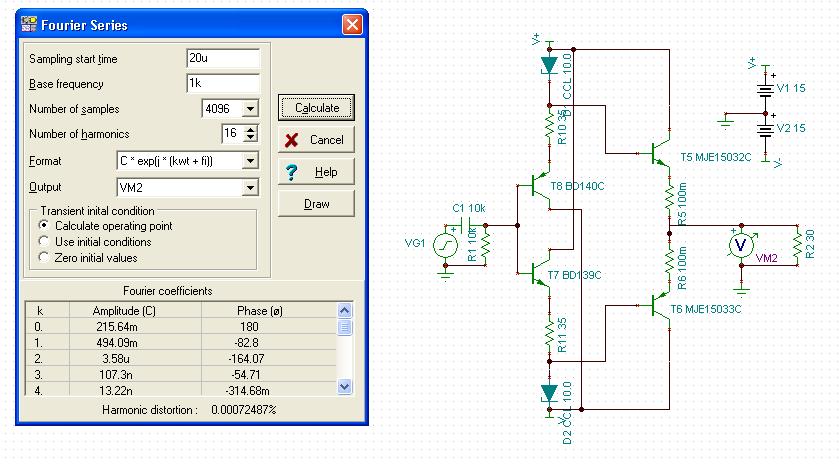Select the D2 CCL 10.0 diode
Screen dimensions: 839x464
point(549,393)
